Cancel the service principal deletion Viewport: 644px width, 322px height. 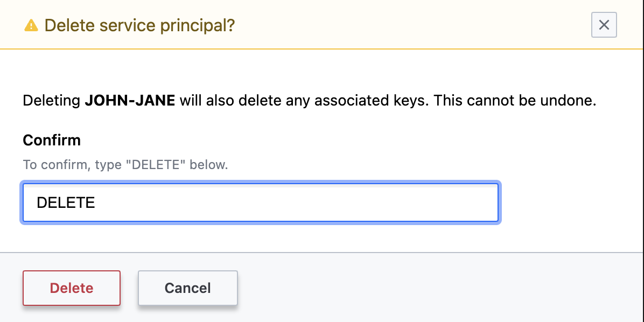pos(187,288)
